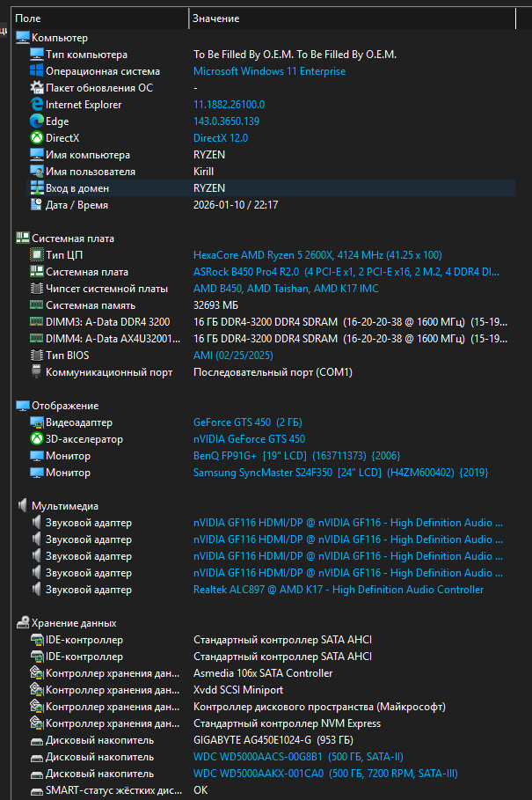Click the icon beside Asmedia 106x controller row
Screen dimensions: 532x800
point(37,673)
